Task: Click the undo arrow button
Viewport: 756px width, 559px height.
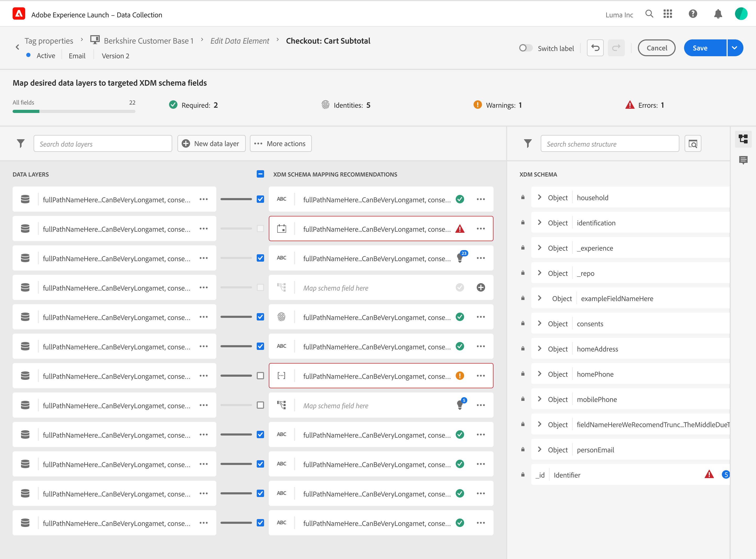Action: (595, 48)
